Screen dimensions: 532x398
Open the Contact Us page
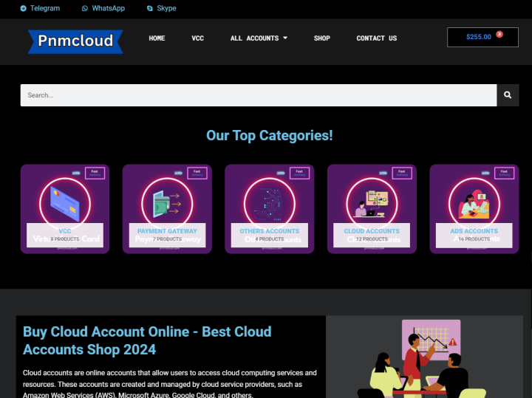[376, 38]
